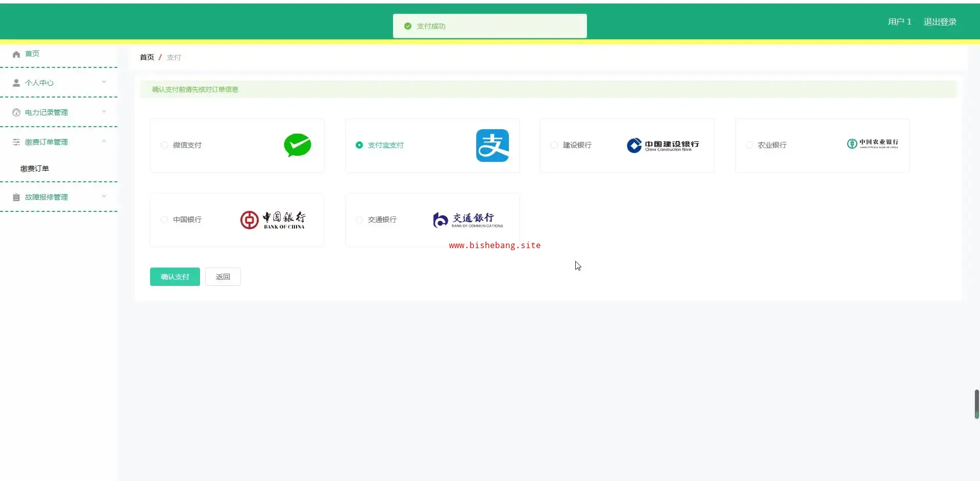Click the 微信支付 label

pos(187,145)
